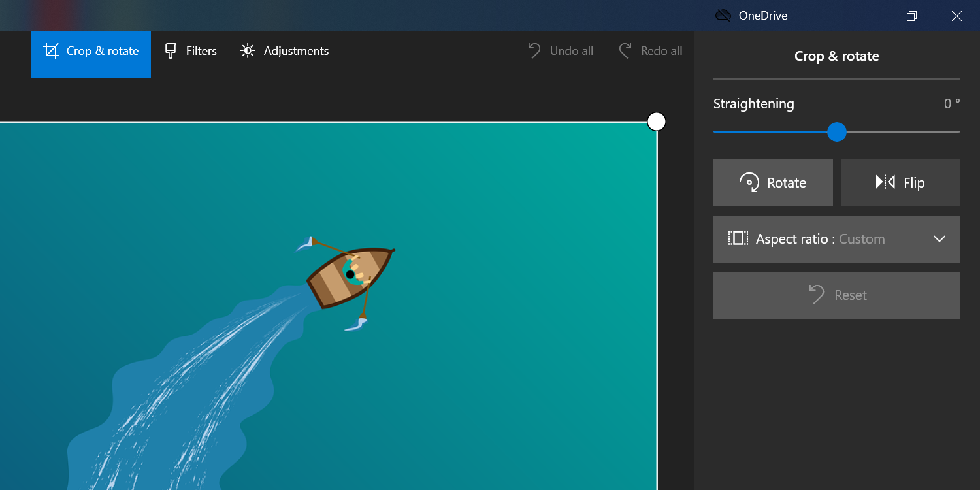Click the Adjustments sun icon
Viewport: 980px width, 490px height.
(248, 51)
